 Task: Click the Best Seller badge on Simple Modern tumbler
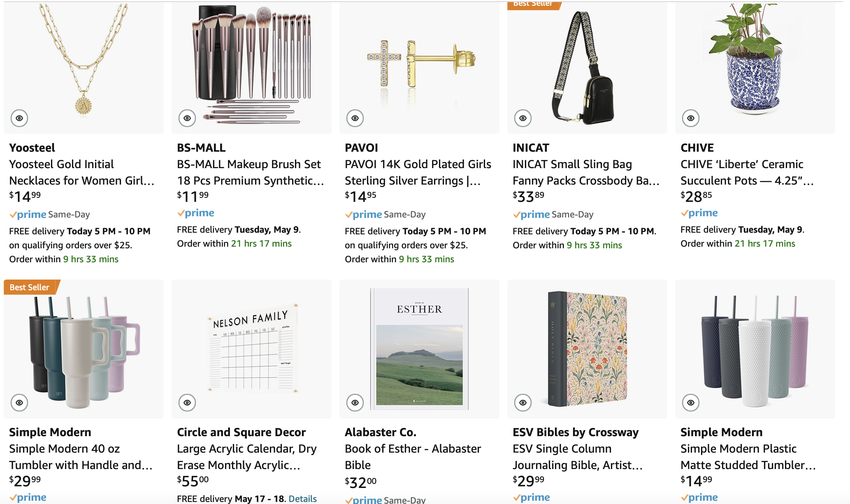pos(30,287)
